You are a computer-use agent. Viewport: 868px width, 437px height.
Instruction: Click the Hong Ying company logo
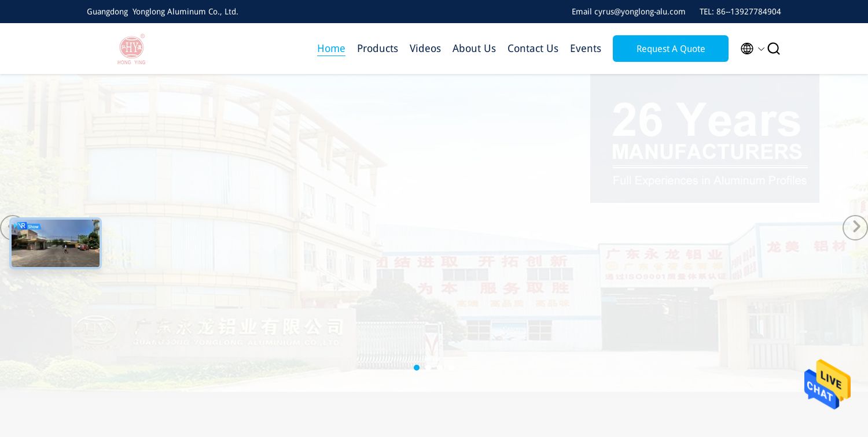(131, 49)
